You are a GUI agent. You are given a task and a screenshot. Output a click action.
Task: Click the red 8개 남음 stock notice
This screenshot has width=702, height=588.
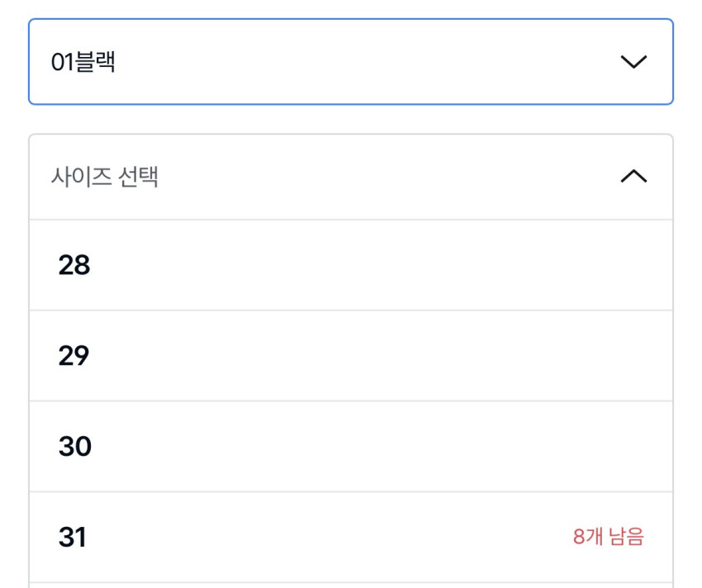[x=608, y=538]
